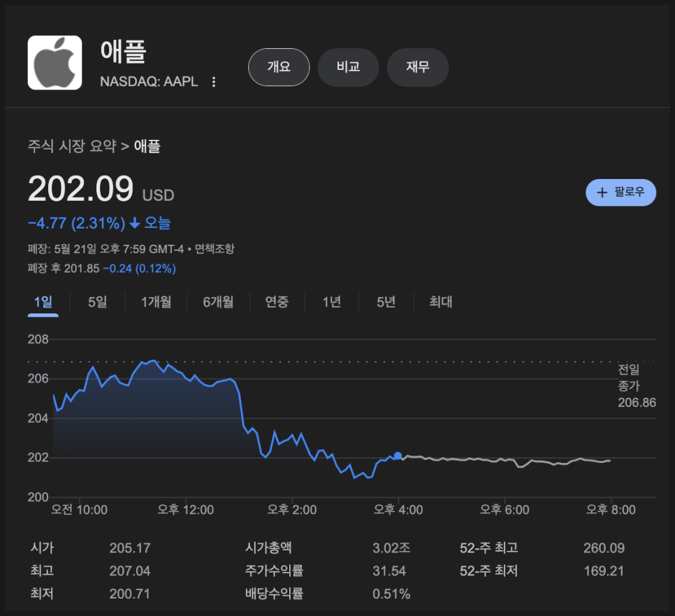675x616 pixels.
Task: Open the 면책조항 disclaimer link
Action: tap(215, 249)
